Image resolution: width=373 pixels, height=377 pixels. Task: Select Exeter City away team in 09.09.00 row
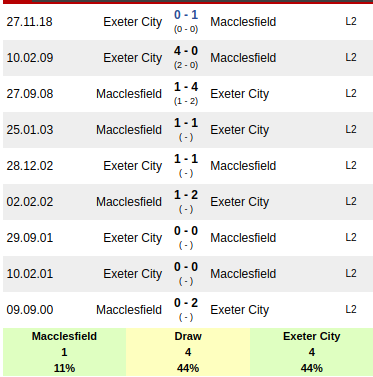(240, 310)
